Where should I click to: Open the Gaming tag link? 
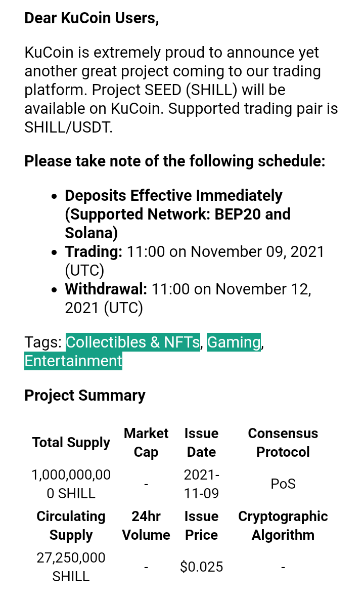coord(234,342)
